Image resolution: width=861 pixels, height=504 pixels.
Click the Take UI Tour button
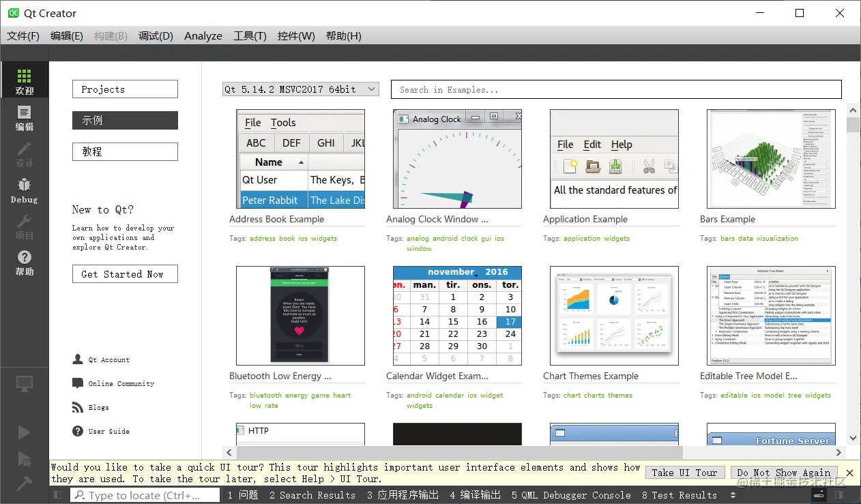click(684, 473)
